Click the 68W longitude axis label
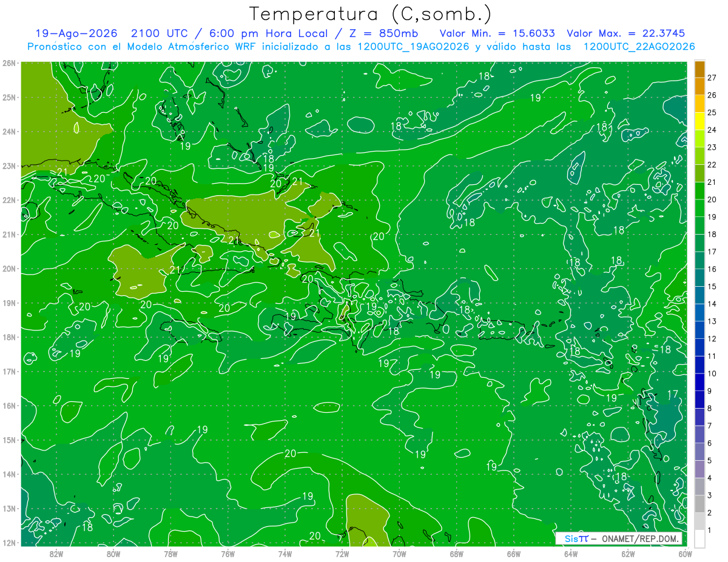Image resolution: width=728 pixels, height=562 pixels. pos(457,554)
